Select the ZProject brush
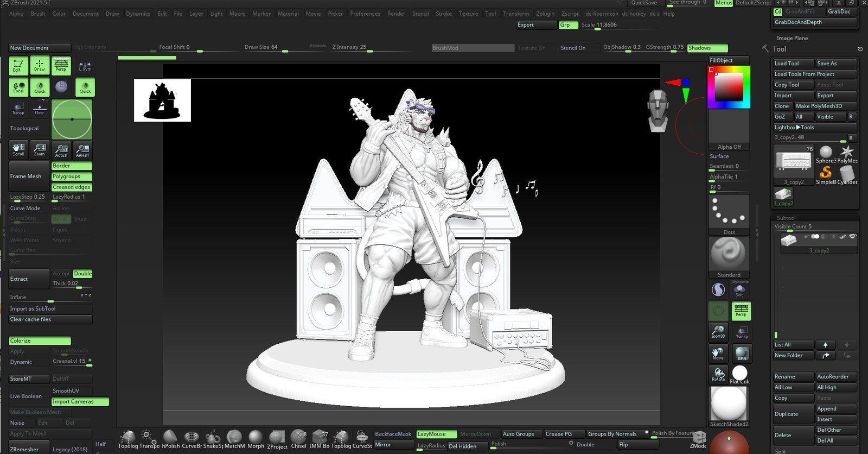 [277, 439]
